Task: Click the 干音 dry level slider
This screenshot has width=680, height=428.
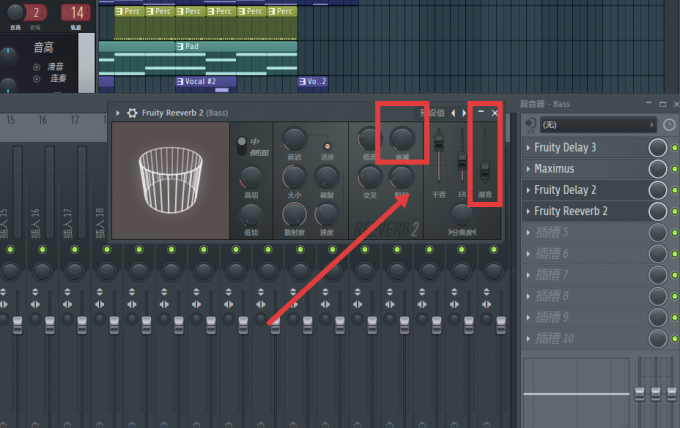Action: click(439, 155)
